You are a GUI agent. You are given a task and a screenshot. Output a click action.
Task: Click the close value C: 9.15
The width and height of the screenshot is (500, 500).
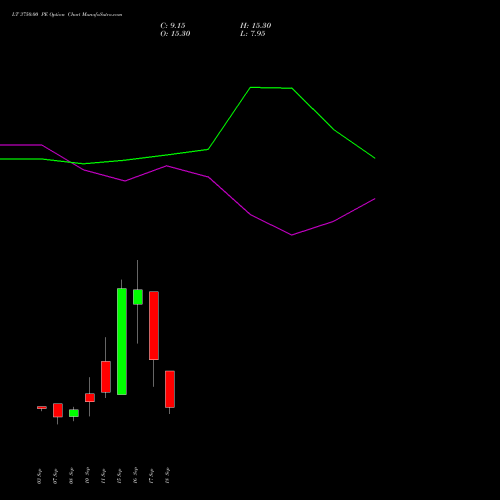coord(173,26)
